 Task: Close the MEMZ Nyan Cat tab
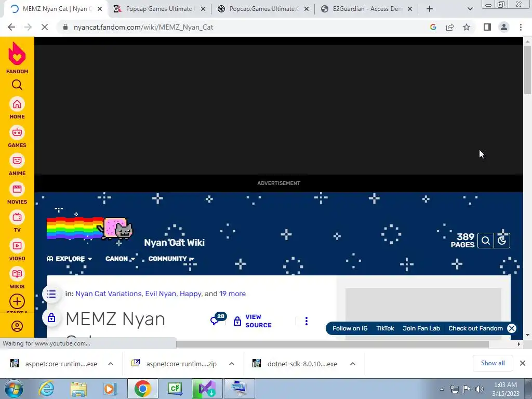100,9
